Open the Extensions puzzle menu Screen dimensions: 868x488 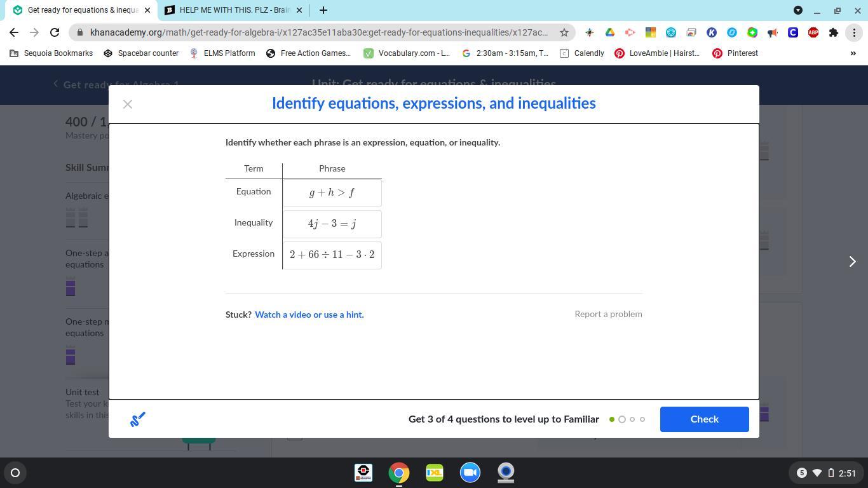point(833,32)
